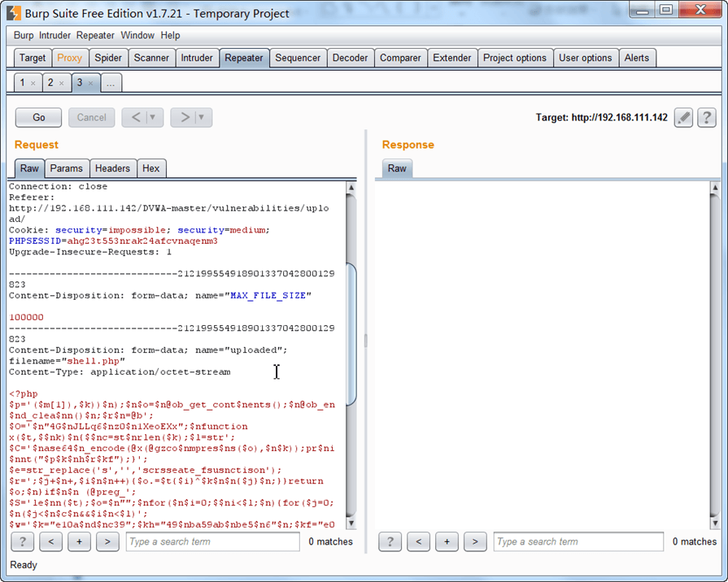This screenshot has height=582, width=728.
Task: Go to previous match in response search
Action: [x=419, y=541]
